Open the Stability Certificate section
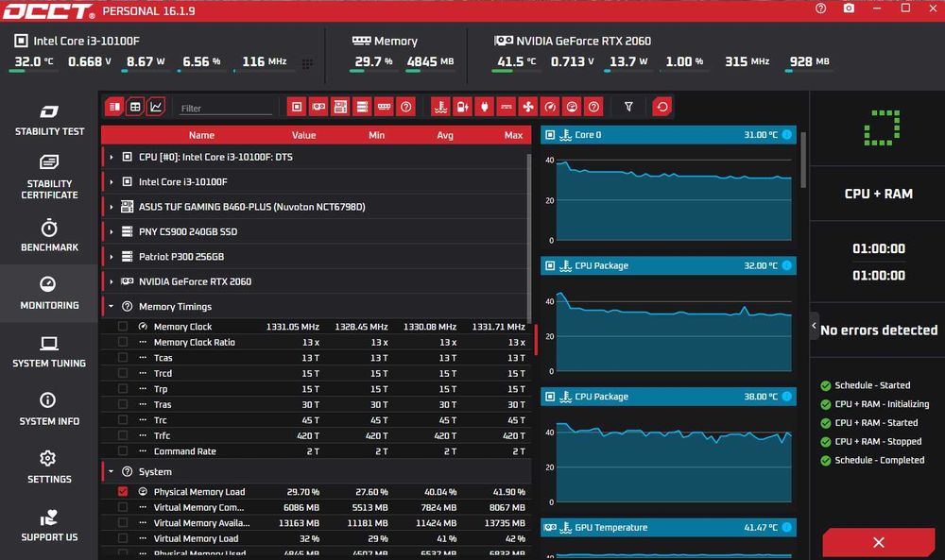This screenshot has height=560, width=945. coord(49,177)
